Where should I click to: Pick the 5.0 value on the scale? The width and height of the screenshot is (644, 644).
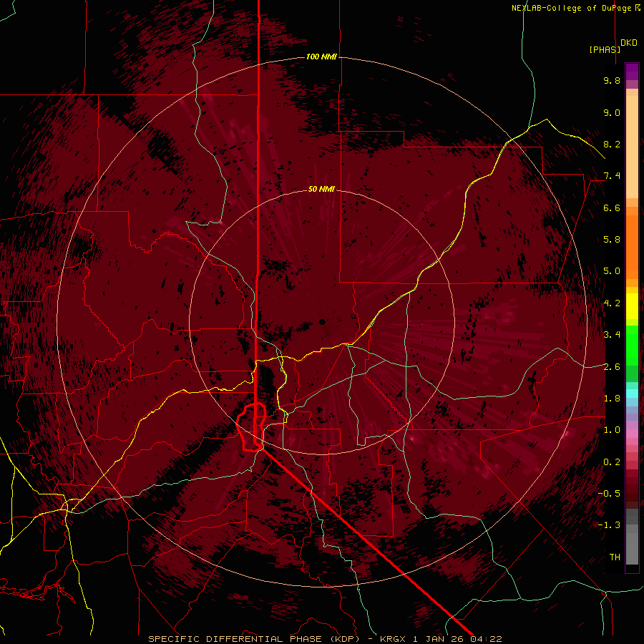tap(612, 271)
